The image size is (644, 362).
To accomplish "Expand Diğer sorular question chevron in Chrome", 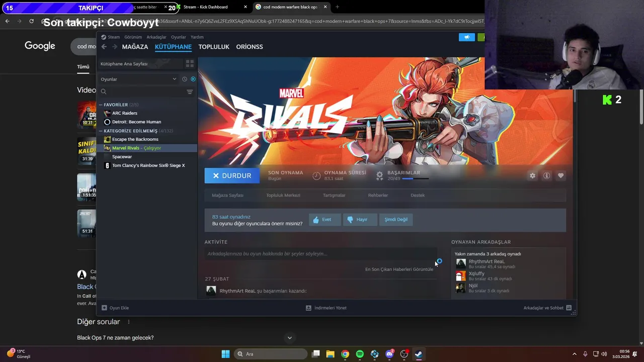I will [x=289, y=338].
